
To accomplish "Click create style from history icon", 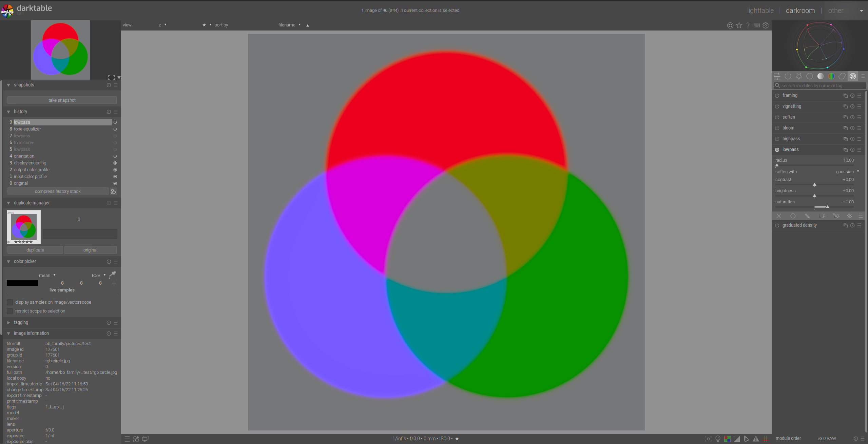I will [x=113, y=191].
